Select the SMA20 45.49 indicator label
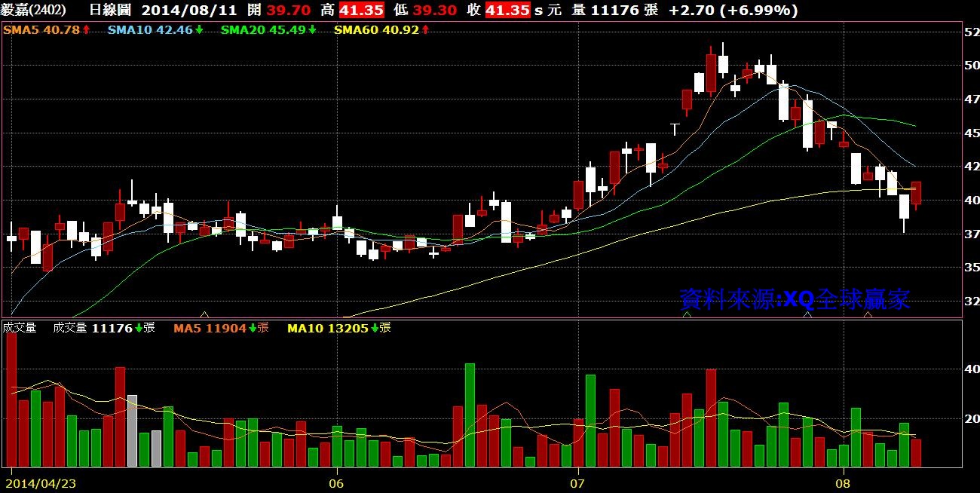 tap(268, 29)
